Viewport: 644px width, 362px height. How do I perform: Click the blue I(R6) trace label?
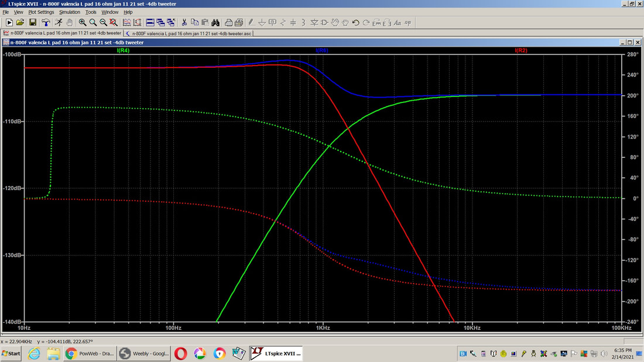(x=322, y=50)
